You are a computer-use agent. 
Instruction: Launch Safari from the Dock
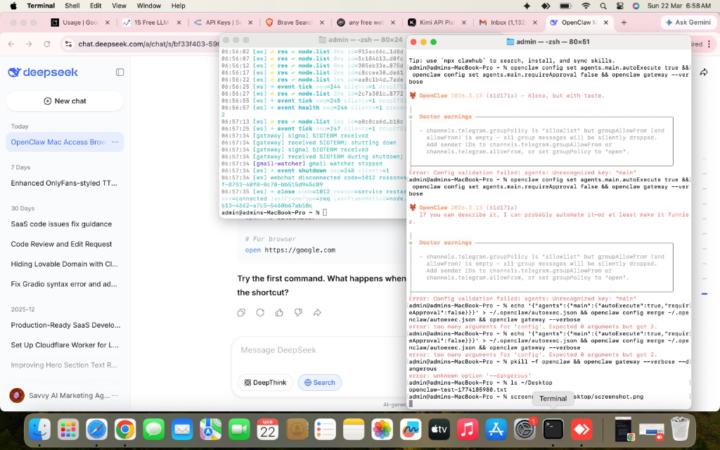97,429
